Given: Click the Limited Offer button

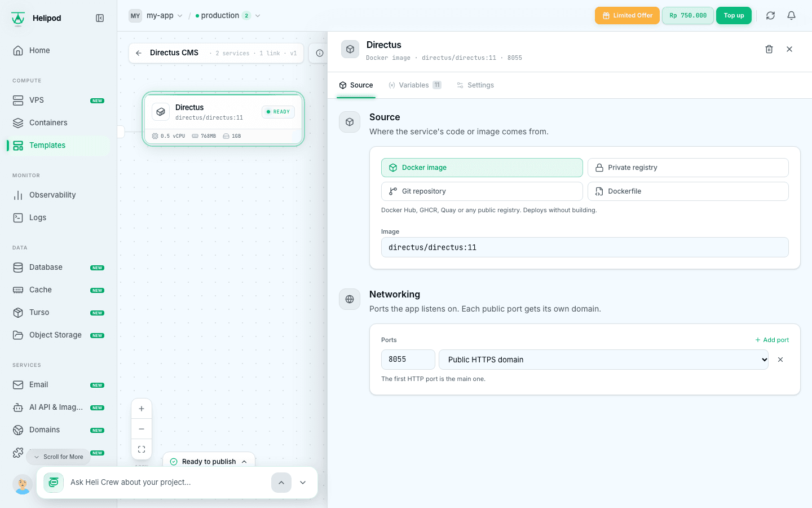Looking at the screenshot, I should click(627, 16).
